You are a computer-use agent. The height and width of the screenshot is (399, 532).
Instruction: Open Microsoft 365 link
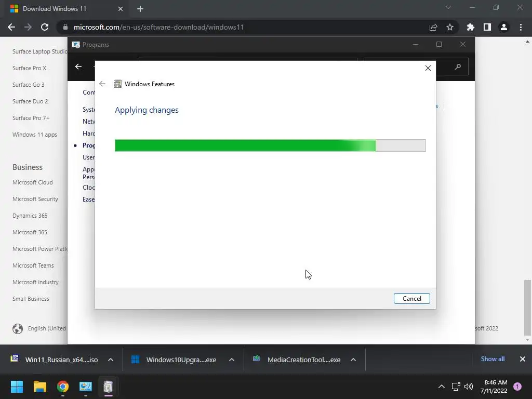point(30,232)
